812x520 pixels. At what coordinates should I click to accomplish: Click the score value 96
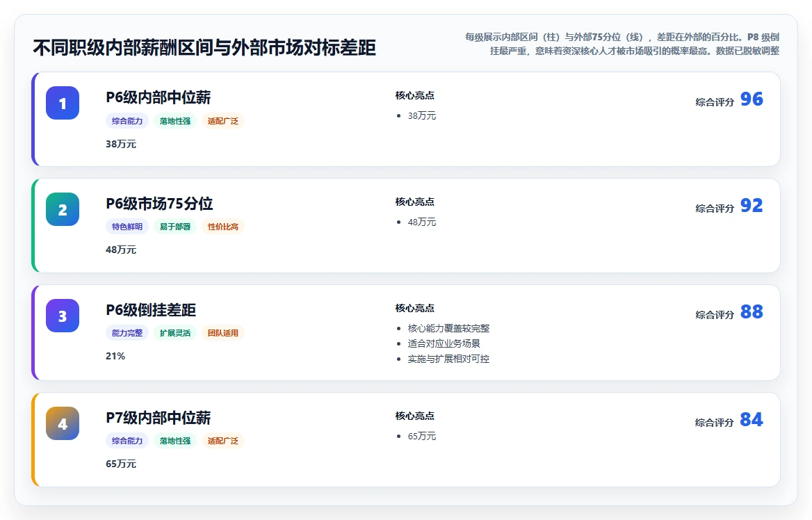tap(752, 99)
